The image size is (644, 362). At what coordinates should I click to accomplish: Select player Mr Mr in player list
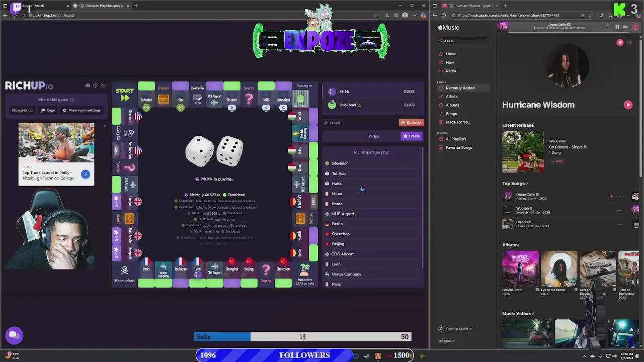(372, 92)
